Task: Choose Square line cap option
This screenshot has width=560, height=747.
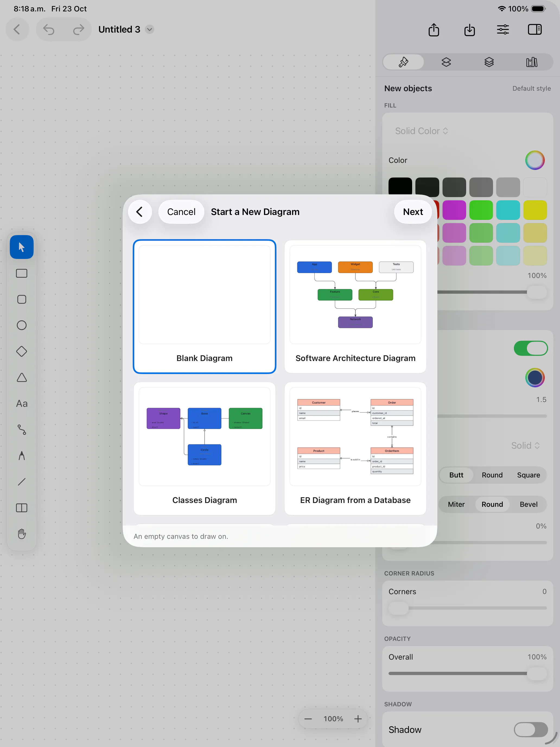Action: point(528,475)
